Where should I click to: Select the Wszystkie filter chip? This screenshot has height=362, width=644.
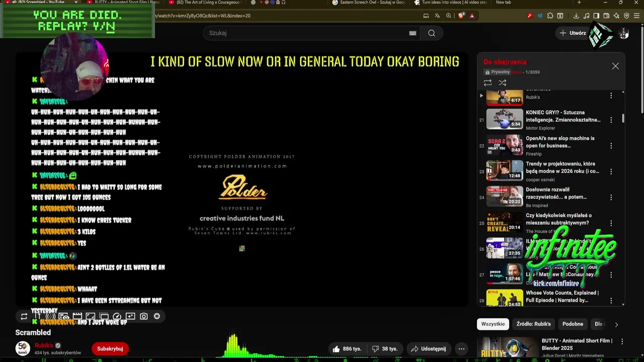coord(493,324)
